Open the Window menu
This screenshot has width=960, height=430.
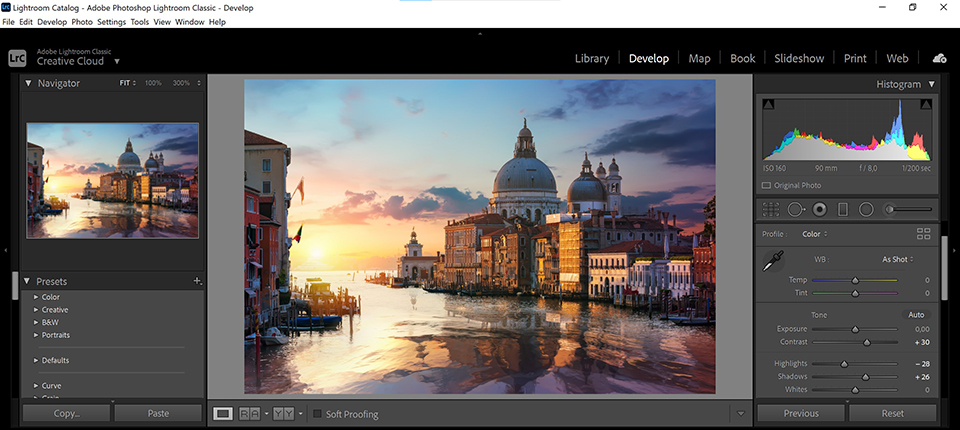[x=189, y=22]
